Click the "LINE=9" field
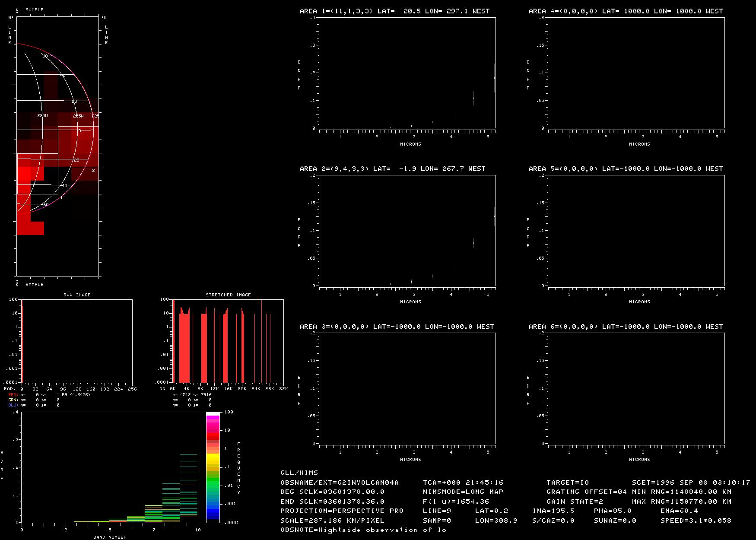 coord(437,511)
